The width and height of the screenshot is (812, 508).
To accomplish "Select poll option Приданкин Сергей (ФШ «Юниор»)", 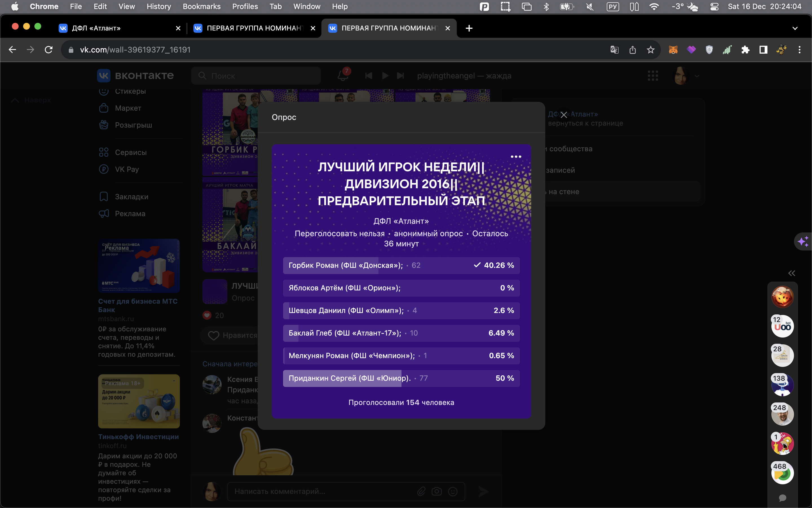I will tap(401, 378).
